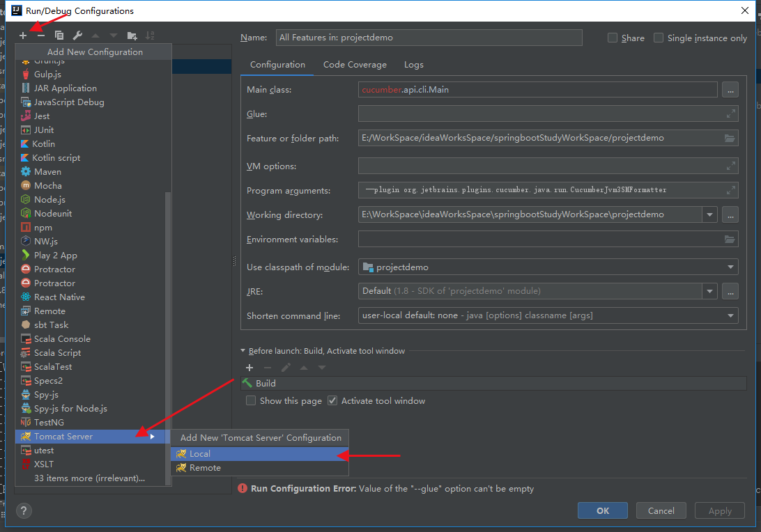Select JUnit from the configuration list
Image resolution: width=761 pixels, height=532 pixels.
click(91, 130)
